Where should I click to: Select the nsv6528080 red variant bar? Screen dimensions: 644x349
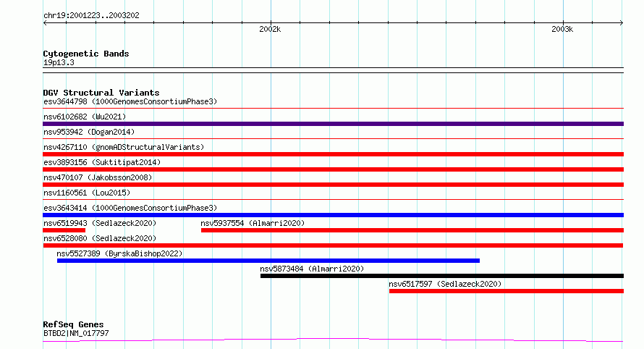[x=333, y=245]
